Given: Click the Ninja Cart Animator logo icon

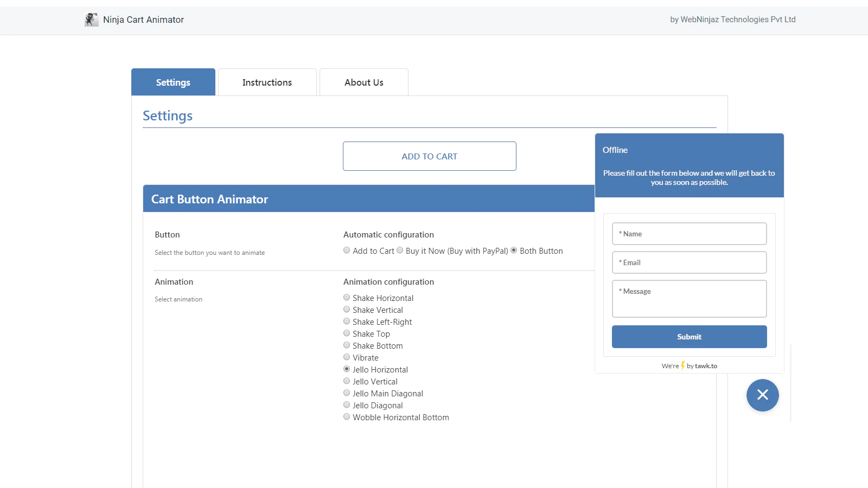Looking at the screenshot, I should click(x=92, y=20).
